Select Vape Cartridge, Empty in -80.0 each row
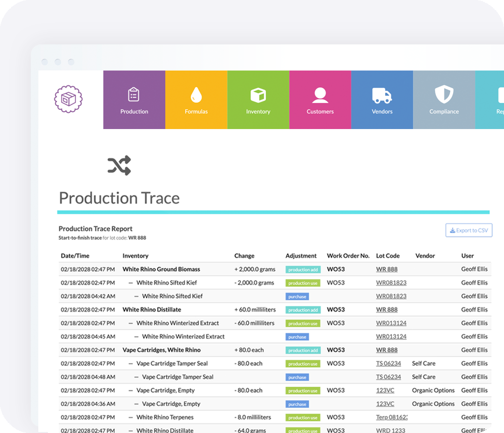Image resolution: width=504 pixels, height=433 pixels. pos(165,390)
